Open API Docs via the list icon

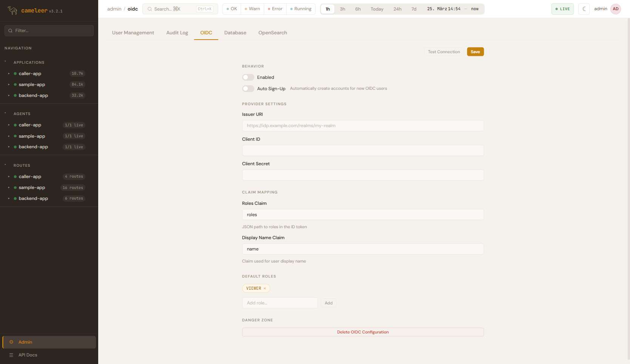click(11, 355)
